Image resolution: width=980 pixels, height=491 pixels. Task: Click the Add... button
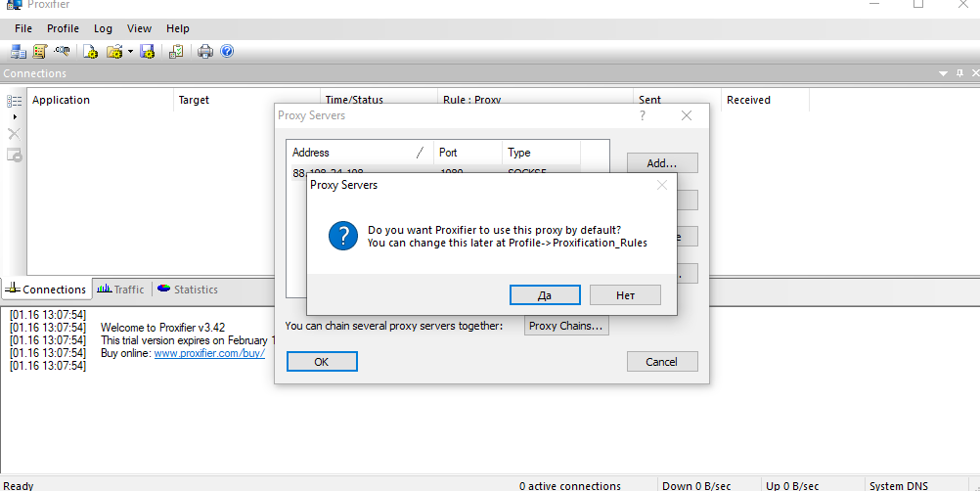pyautogui.click(x=662, y=163)
